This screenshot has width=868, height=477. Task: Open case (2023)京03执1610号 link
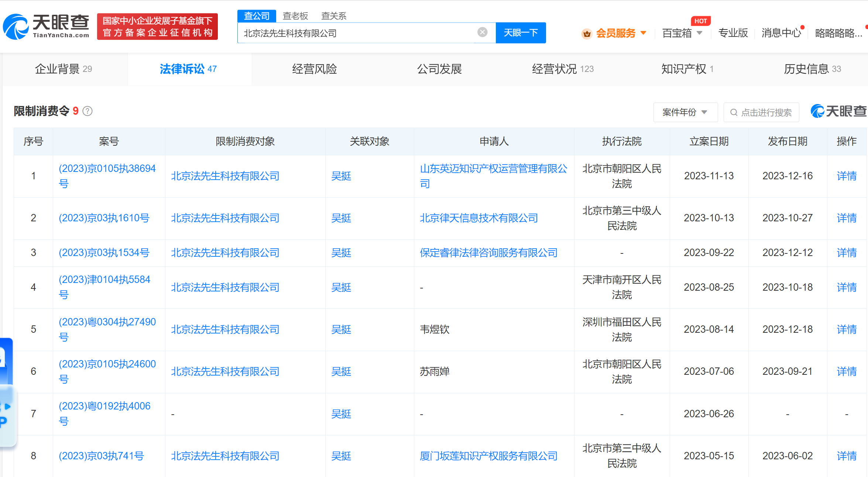click(x=104, y=218)
